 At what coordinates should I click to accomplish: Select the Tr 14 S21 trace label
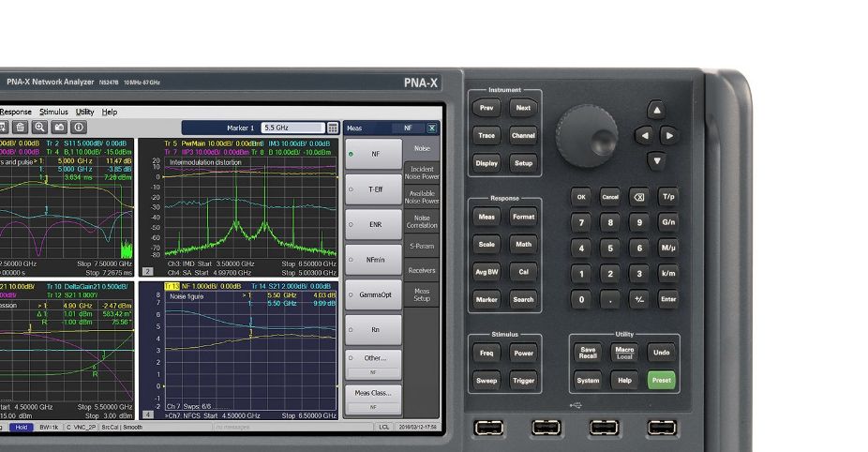point(291,286)
